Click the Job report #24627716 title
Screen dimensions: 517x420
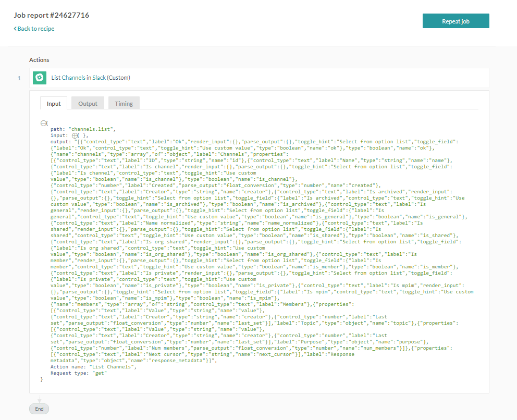point(51,15)
